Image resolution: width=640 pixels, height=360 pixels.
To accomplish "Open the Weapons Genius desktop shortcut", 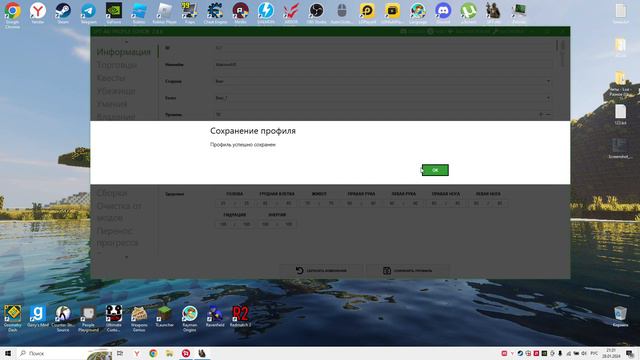I will [x=139, y=318].
